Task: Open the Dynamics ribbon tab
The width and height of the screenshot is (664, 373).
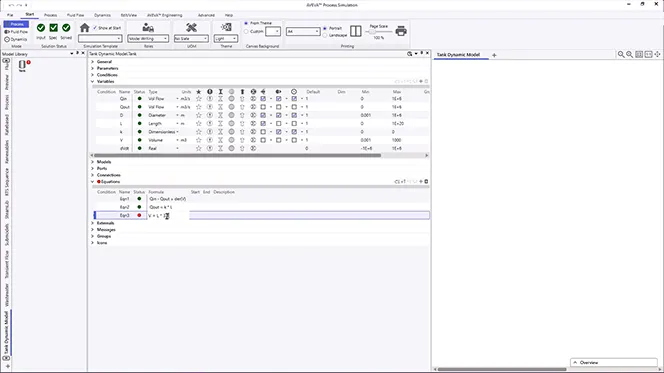Action: pos(102,15)
